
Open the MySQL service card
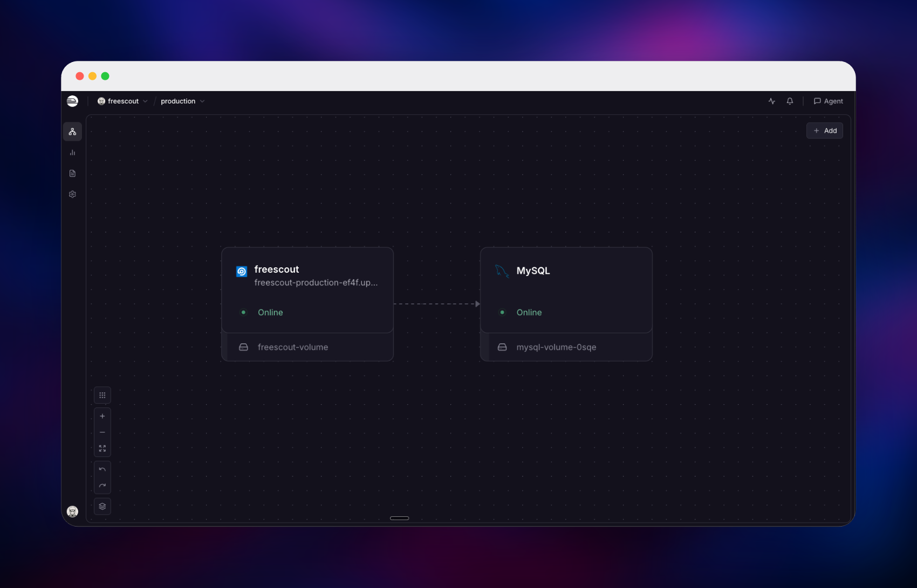click(566, 290)
